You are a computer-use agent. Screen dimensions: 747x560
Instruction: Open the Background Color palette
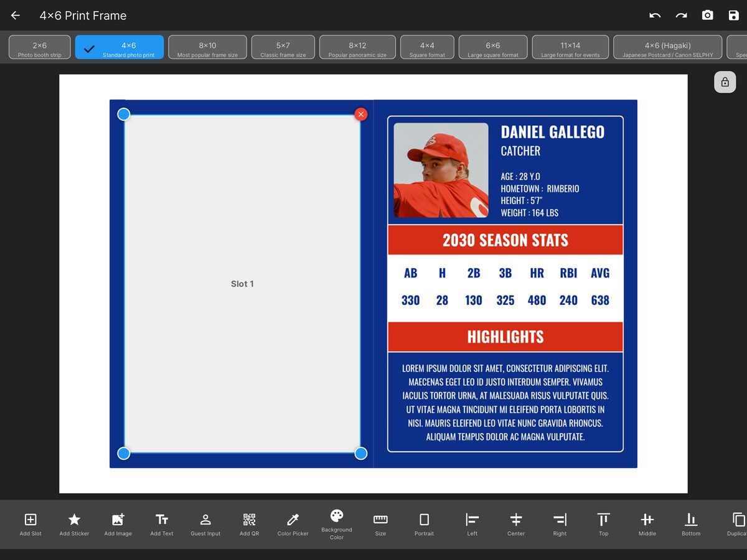337,525
